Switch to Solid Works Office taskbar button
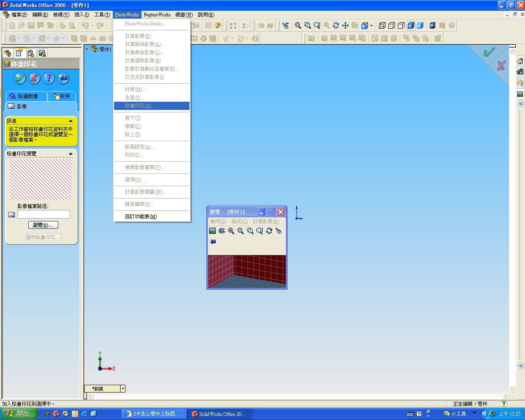 219,414
